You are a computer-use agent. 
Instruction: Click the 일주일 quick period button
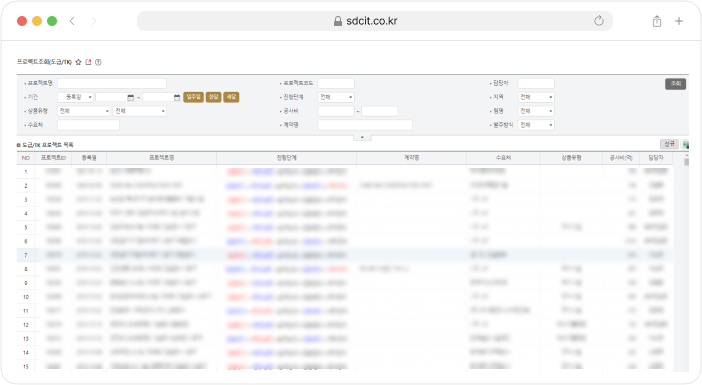[x=193, y=97]
